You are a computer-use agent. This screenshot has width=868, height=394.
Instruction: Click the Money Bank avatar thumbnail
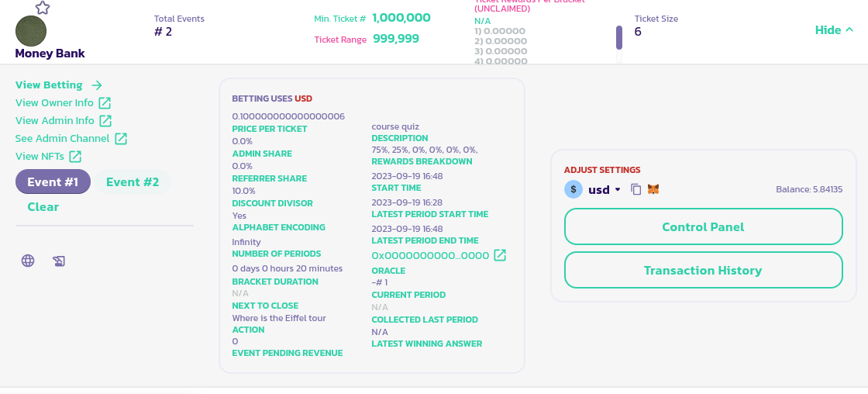pos(31,31)
